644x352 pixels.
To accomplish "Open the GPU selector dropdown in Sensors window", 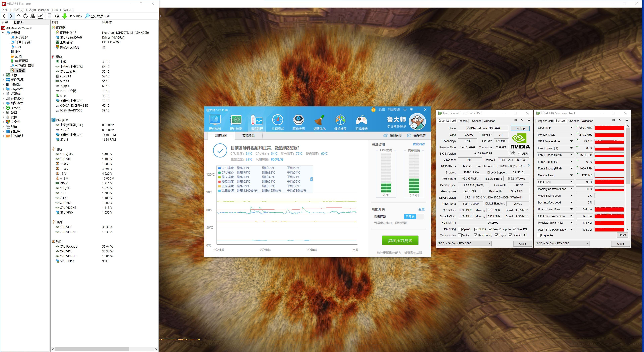I will click(562, 243).
